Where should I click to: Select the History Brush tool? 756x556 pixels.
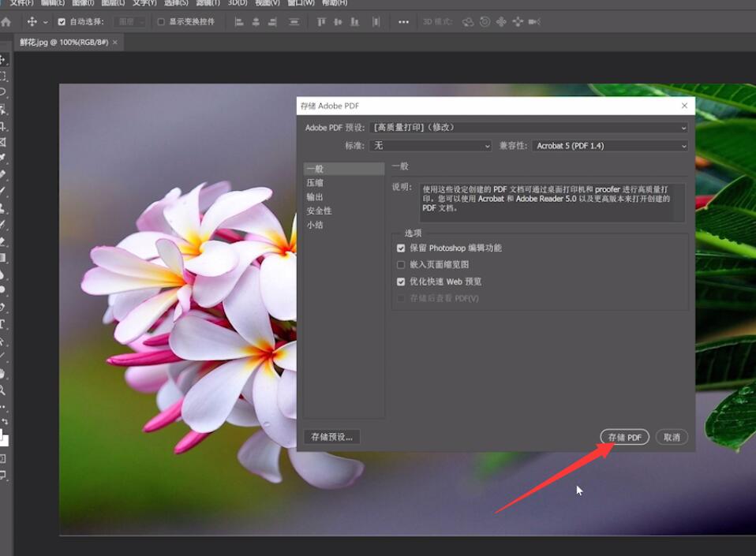3,225
